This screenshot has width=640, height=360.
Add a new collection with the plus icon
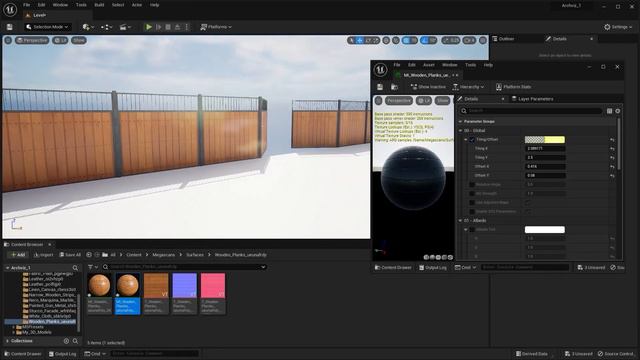click(66, 341)
